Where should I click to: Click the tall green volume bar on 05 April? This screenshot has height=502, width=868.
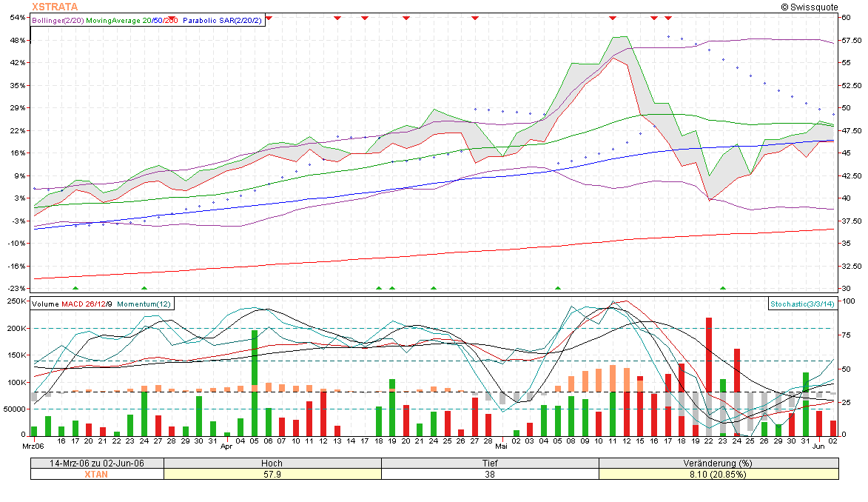click(x=255, y=383)
